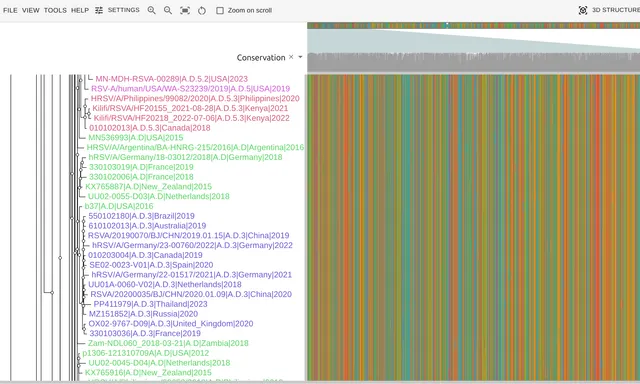
Task: Open the 3D STRUCTURE viewer
Action: point(616,10)
